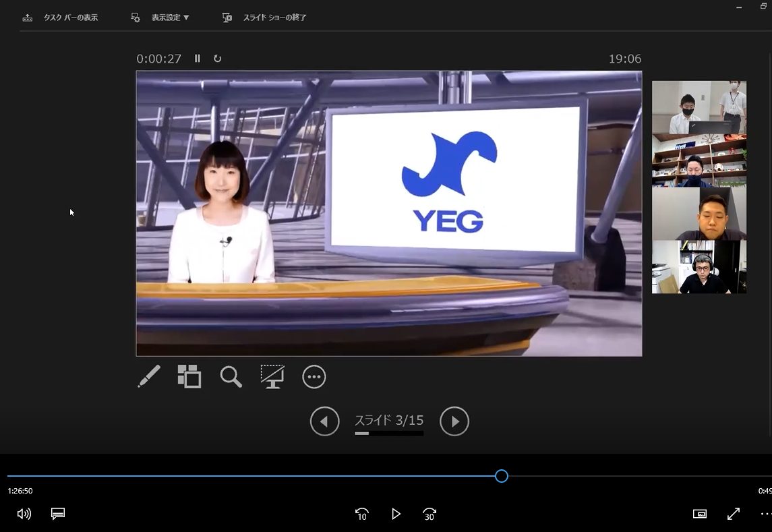Click the video position 1:26:50

20,491
